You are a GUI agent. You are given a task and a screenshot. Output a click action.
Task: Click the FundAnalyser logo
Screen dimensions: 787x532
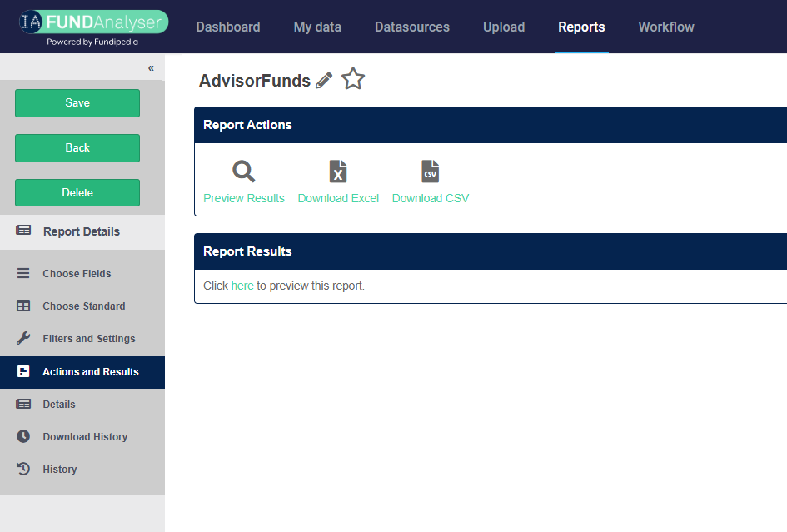pyautogui.click(x=93, y=27)
